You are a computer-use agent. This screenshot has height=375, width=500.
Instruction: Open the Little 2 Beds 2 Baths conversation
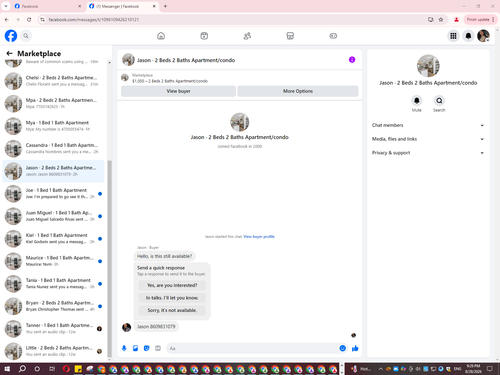click(x=53, y=351)
